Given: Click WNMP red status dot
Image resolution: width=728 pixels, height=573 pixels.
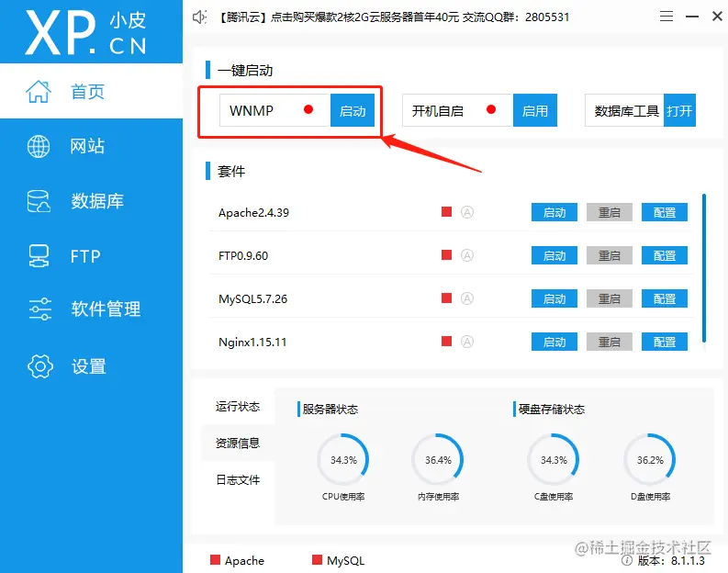Looking at the screenshot, I should pos(308,109).
